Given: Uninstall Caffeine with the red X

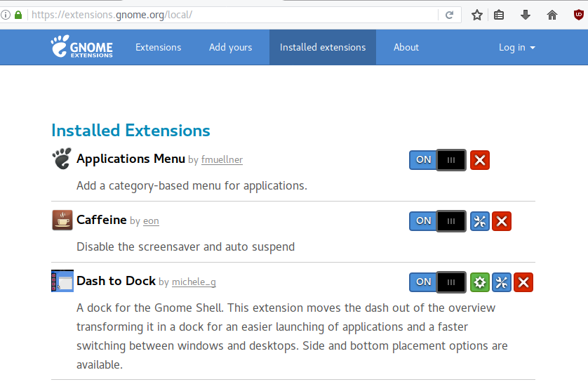Looking at the screenshot, I should point(502,221).
